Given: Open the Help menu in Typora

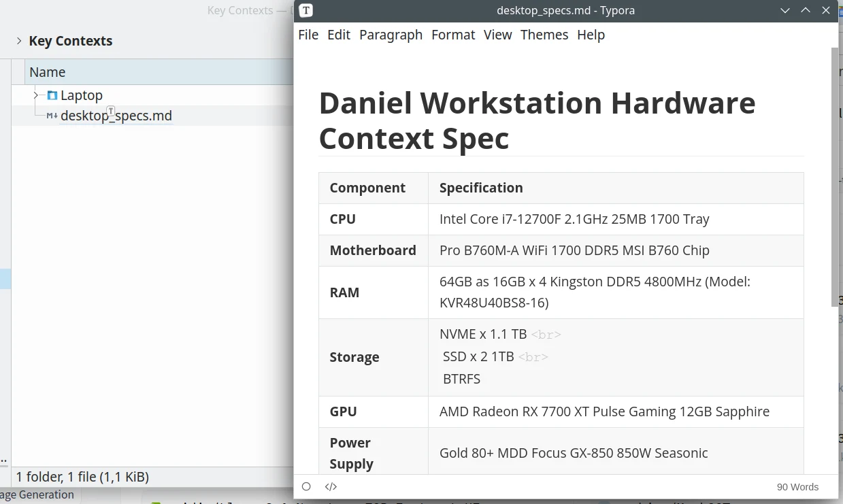Looking at the screenshot, I should [591, 35].
